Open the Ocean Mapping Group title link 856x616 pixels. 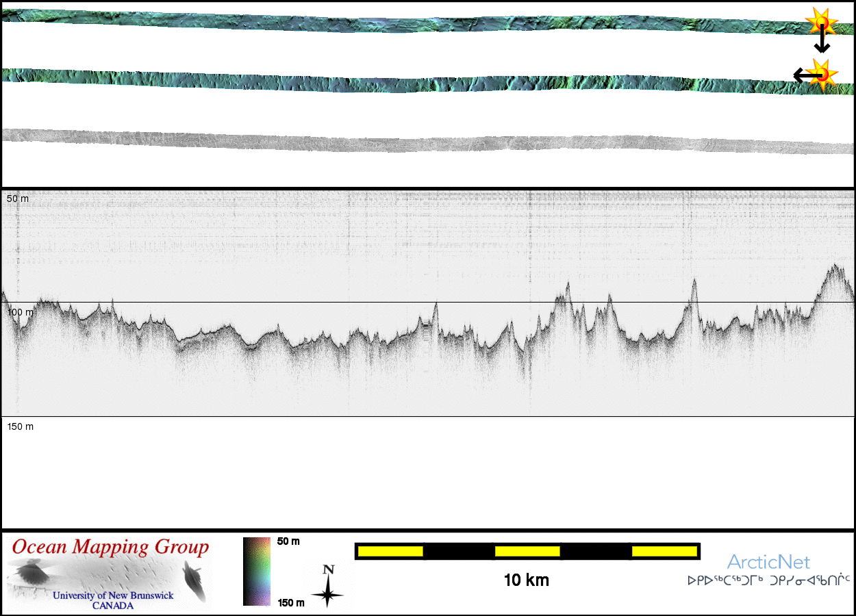[110, 548]
